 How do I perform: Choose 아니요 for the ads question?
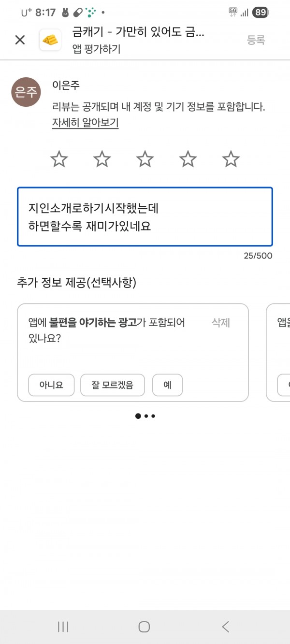[x=51, y=385]
